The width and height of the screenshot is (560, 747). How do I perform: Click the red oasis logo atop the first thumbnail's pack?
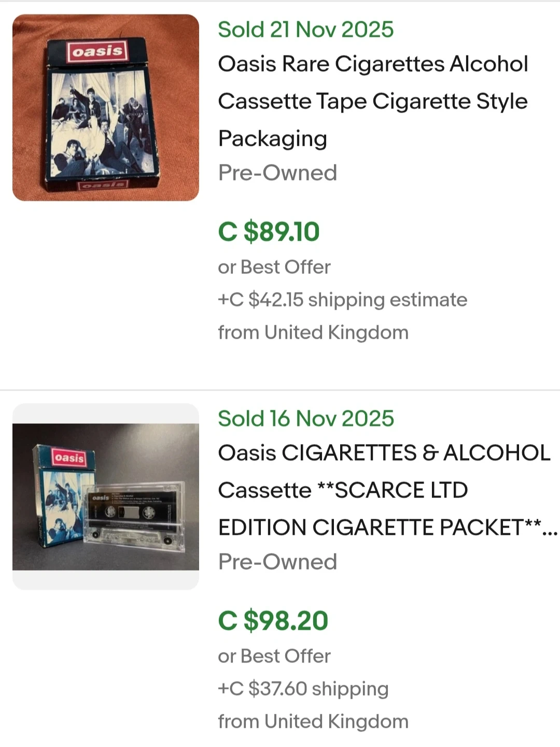click(x=97, y=51)
